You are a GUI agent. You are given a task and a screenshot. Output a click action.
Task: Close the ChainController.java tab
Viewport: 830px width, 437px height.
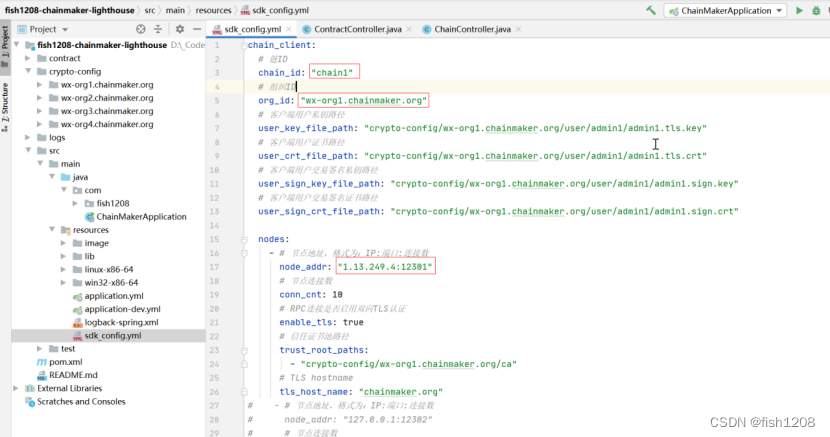(518, 29)
